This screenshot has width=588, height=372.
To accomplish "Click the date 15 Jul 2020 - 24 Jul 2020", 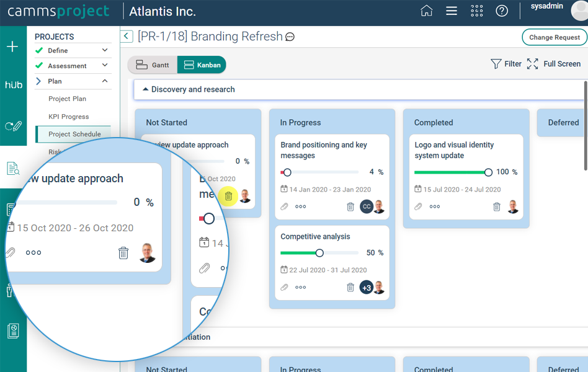I will point(462,190).
